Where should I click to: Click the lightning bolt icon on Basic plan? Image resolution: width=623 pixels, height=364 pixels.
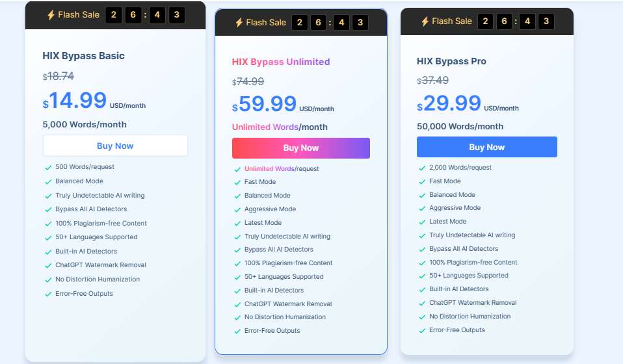[51, 15]
